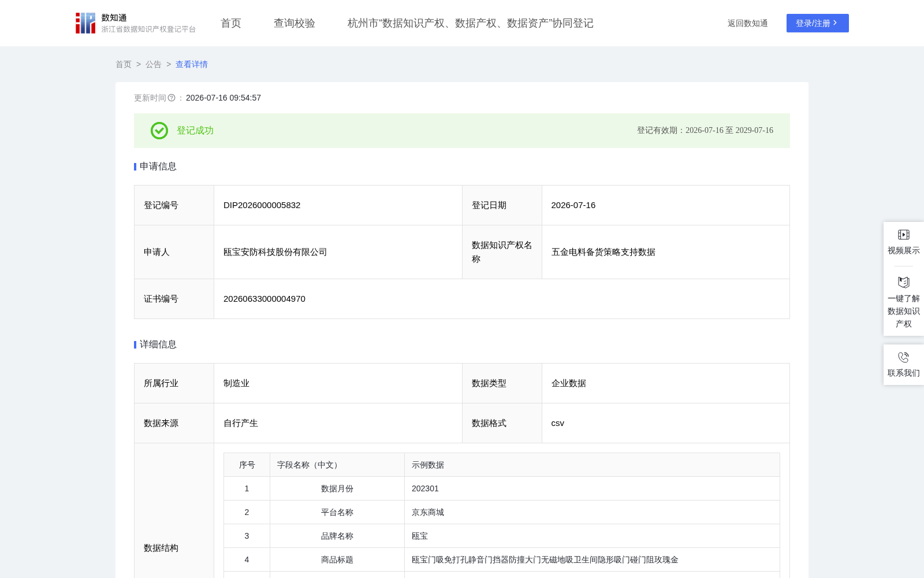Click the green 登记成功 checkmark icon
This screenshot has height=578, width=924.
(x=159, y=131)
